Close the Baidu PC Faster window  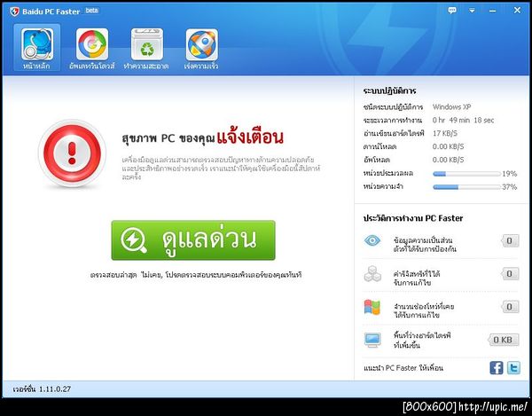click(x=517, y=10)
